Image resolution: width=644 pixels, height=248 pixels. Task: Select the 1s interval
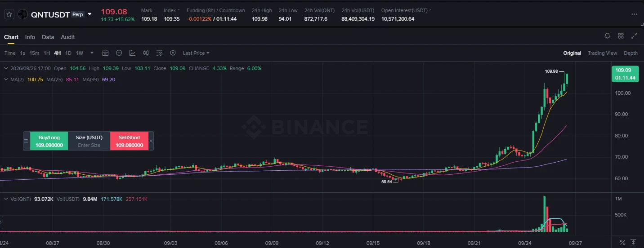tap(22, 53)
